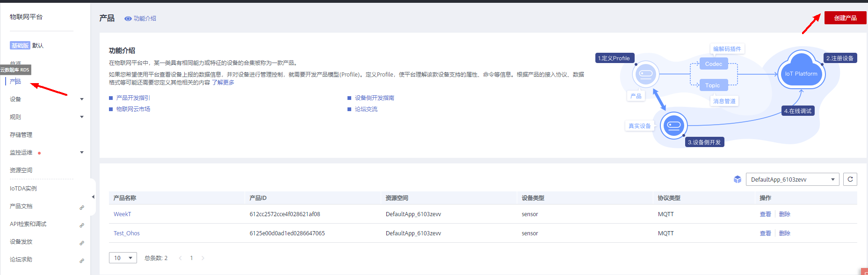Toggle 功能介绍 visibility with the eye icon

coord(128,19)
